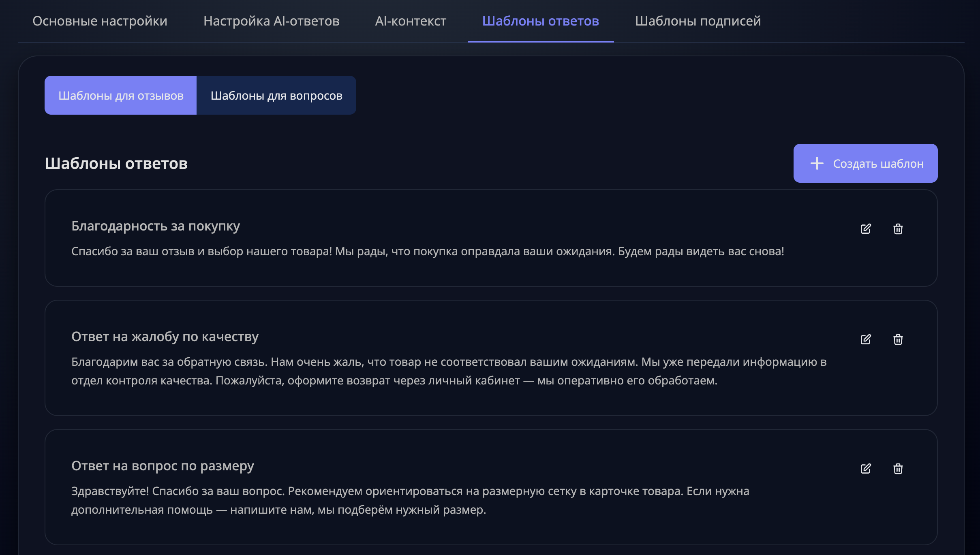Viewport: 980px width, 555px height.
Task: Click the «Создать шаблон» button
Action: [x=865, y=163]
